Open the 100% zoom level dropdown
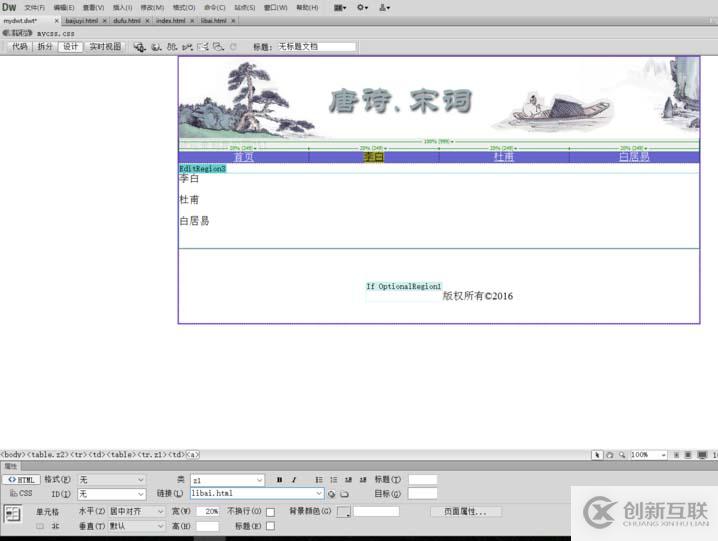 click(x=648, y=455)
